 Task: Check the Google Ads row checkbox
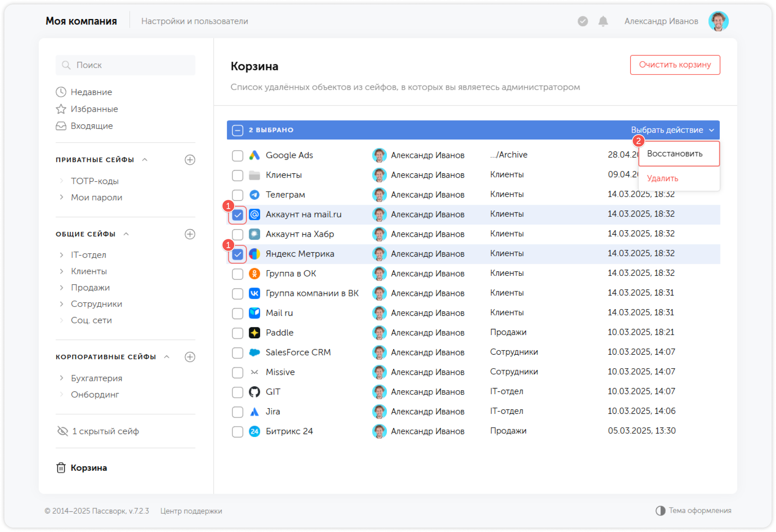(237, 155)
